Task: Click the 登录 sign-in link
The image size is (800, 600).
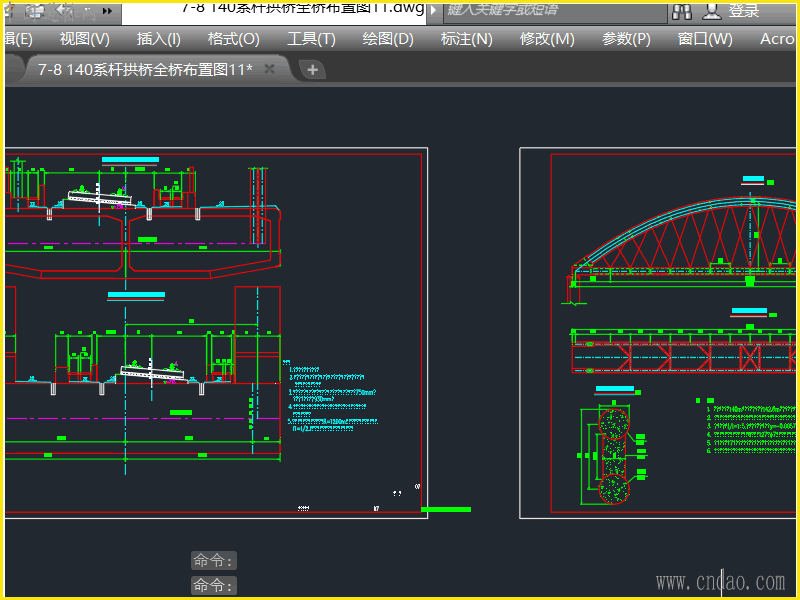Action: point(744,11)
